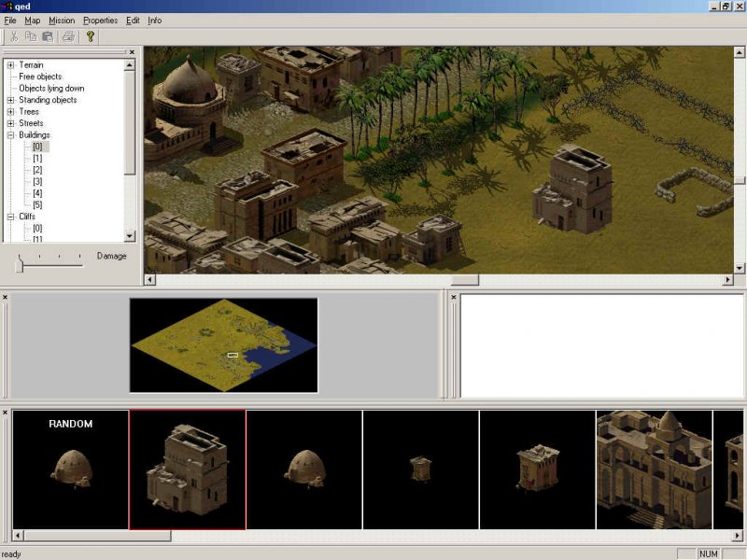Expand the Streets tree node
747x560 pixels.
point(10,123)
